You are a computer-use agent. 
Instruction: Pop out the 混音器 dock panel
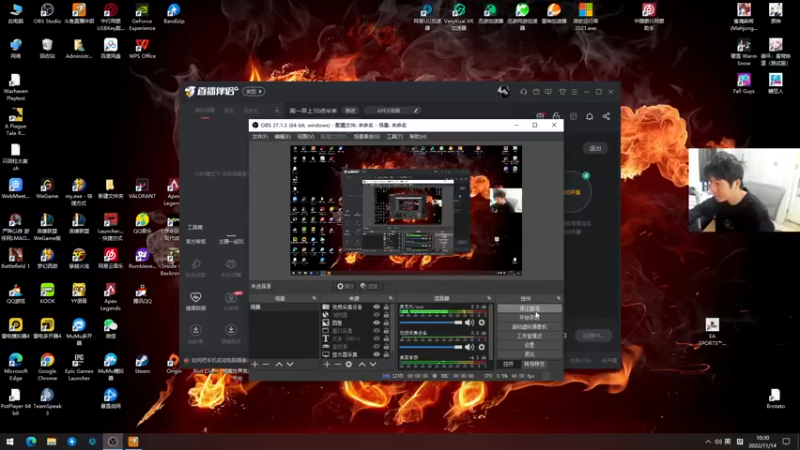(x=489, y=298)
